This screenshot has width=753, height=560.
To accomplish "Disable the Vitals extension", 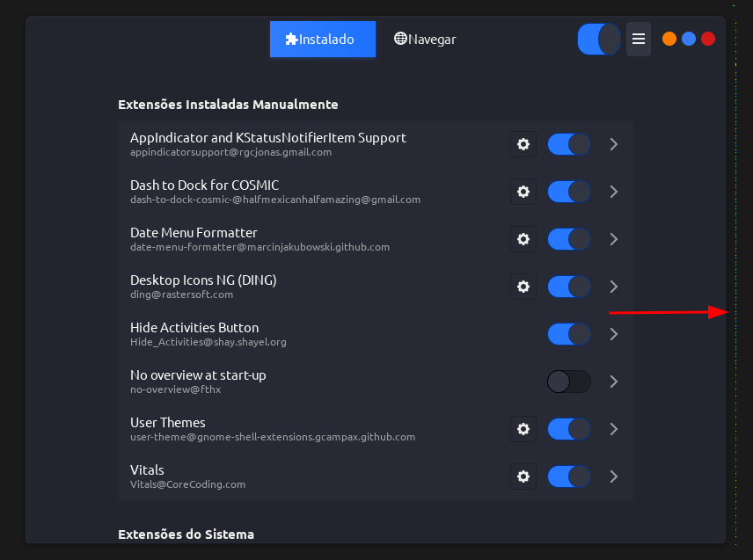I will [568, 476].
